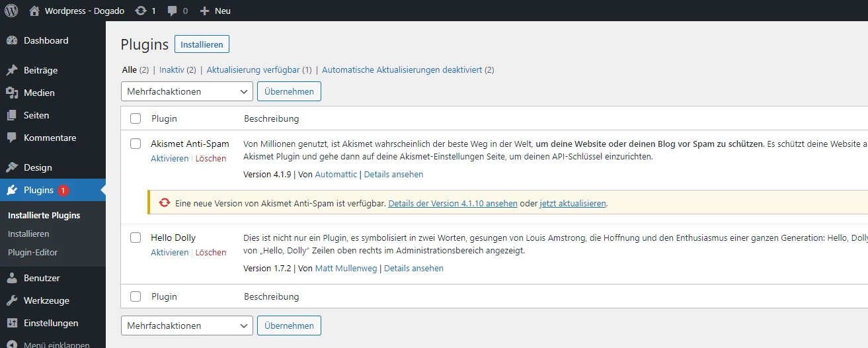Click jetzt aktualisieren link for Akismet
This screenshot has height=348, width=868.
572,204
